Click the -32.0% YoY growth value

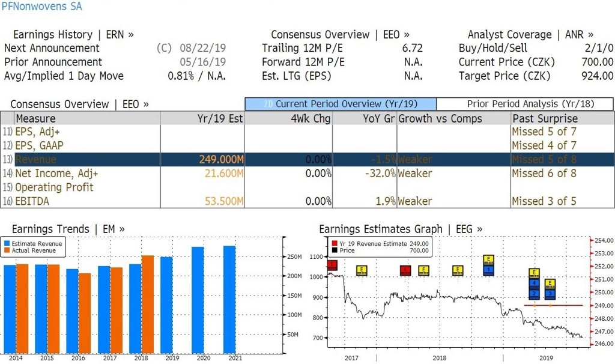pyautogui.click(x=380, y=174)
